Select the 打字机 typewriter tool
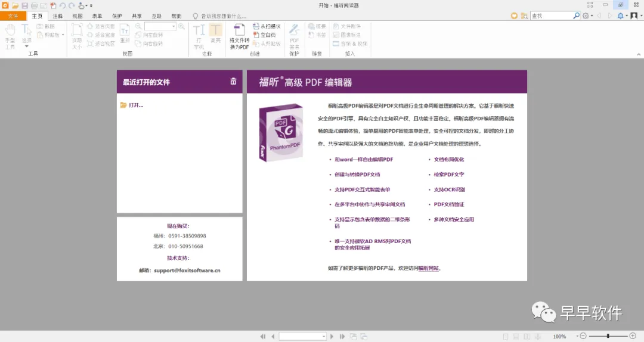This screenshot has width=644, height=342. [x=199, y=36]
